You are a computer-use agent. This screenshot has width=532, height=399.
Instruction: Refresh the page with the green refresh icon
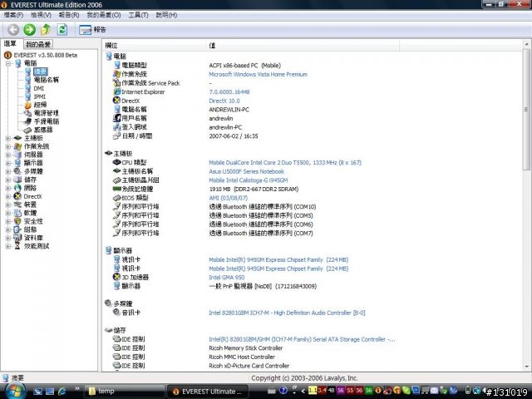point(62,30)
